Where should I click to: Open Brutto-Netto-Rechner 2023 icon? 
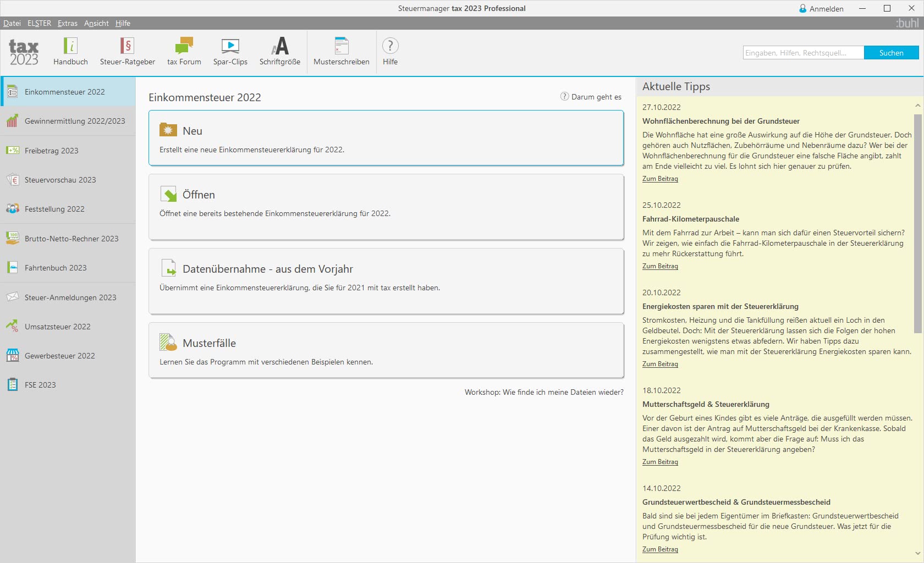pos(12,238)
